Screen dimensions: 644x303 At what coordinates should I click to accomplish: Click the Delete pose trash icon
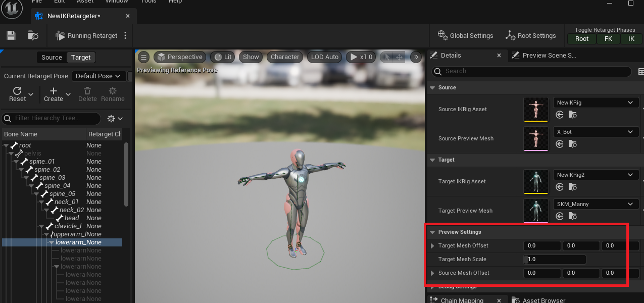(87, 94)
